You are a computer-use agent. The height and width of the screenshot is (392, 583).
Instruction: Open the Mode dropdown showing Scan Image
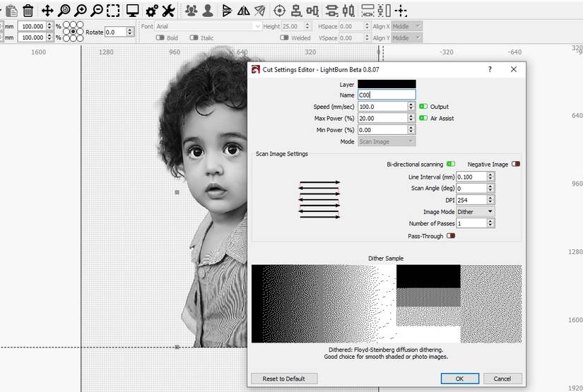click(387, 141)
